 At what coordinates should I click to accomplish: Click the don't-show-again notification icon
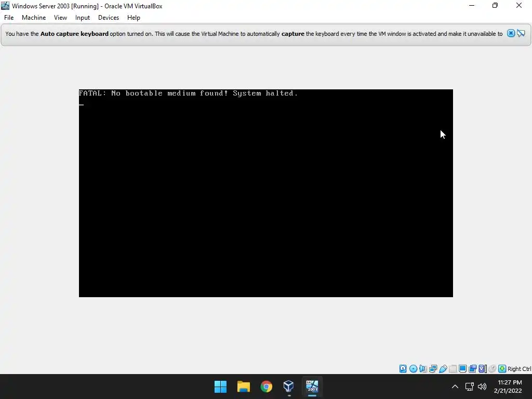tap(521, 33)
